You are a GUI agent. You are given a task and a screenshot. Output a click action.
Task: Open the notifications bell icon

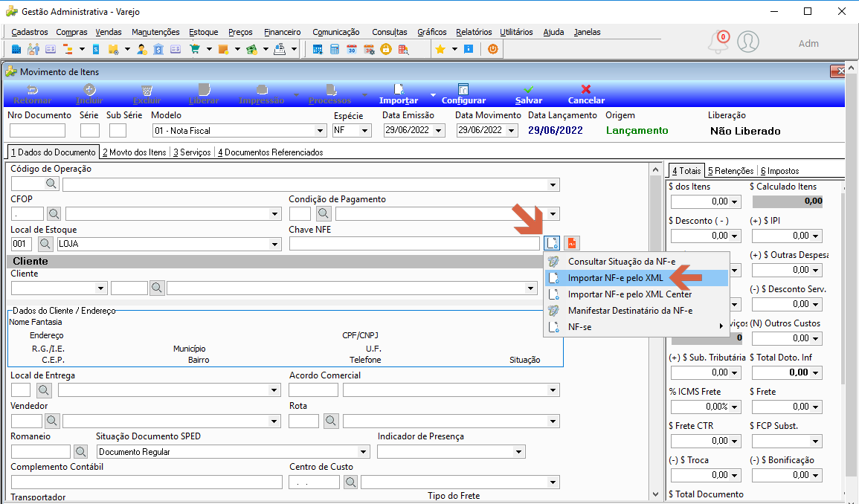718,42
